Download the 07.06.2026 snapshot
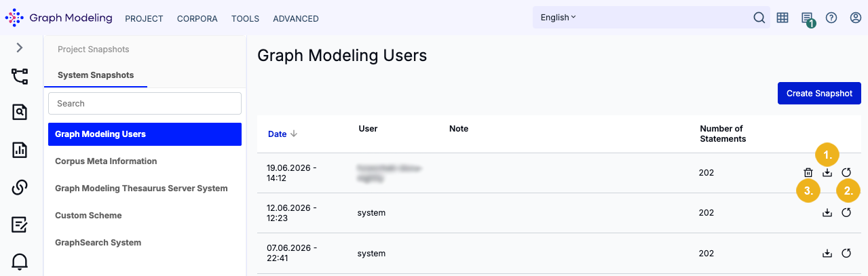 [x=827, y=254]
